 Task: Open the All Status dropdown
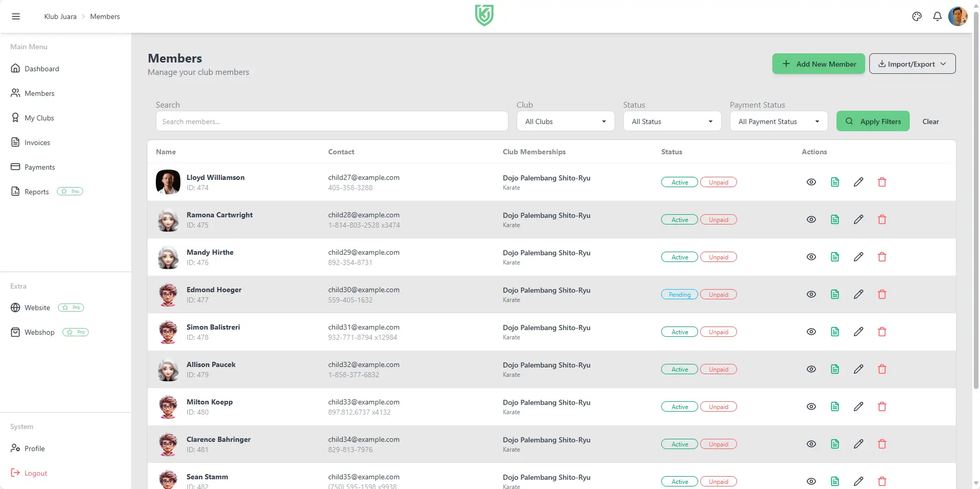(x=672, y=121)
